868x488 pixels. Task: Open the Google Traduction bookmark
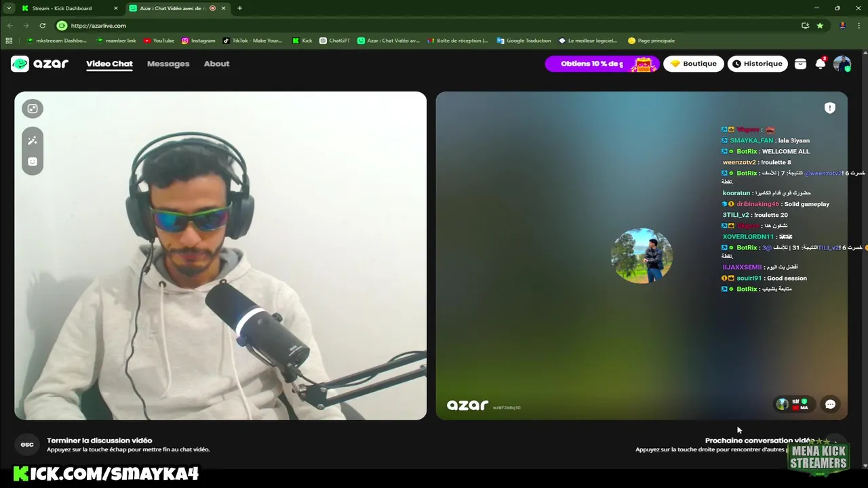click(524, 41)
